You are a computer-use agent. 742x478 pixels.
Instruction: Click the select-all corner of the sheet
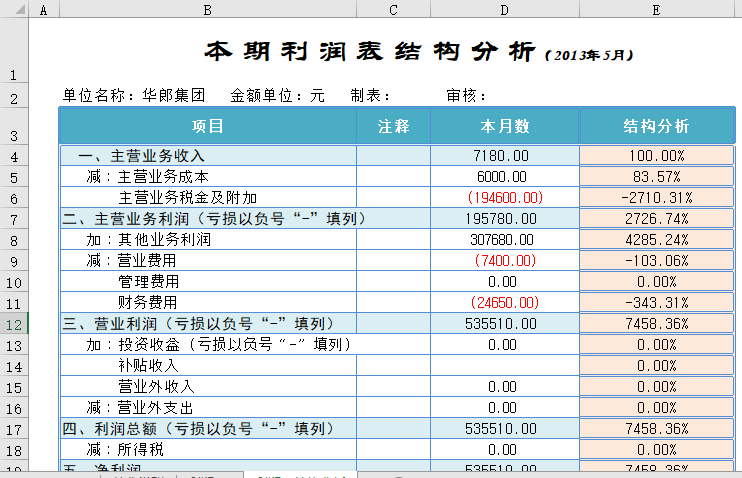pos(14,9)
